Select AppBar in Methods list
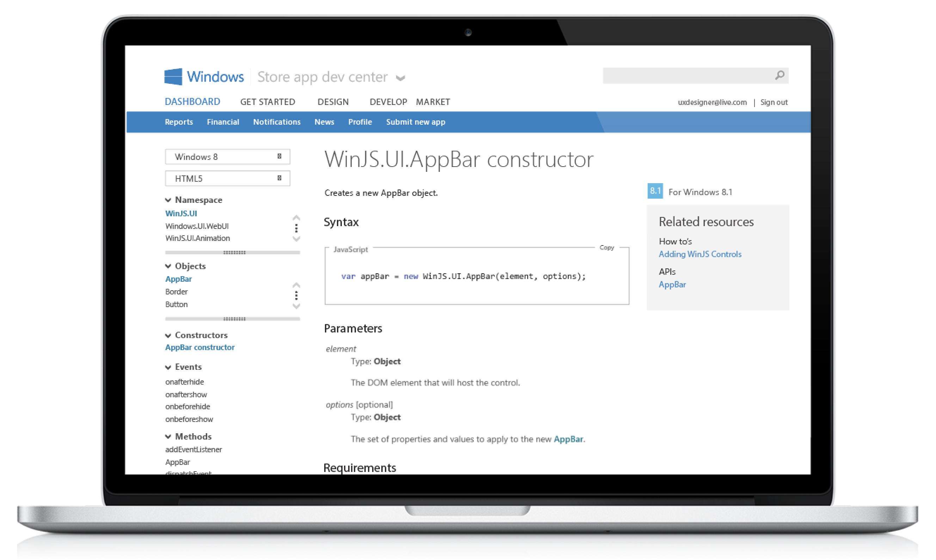The image size is (936, 560). (178, 462)
